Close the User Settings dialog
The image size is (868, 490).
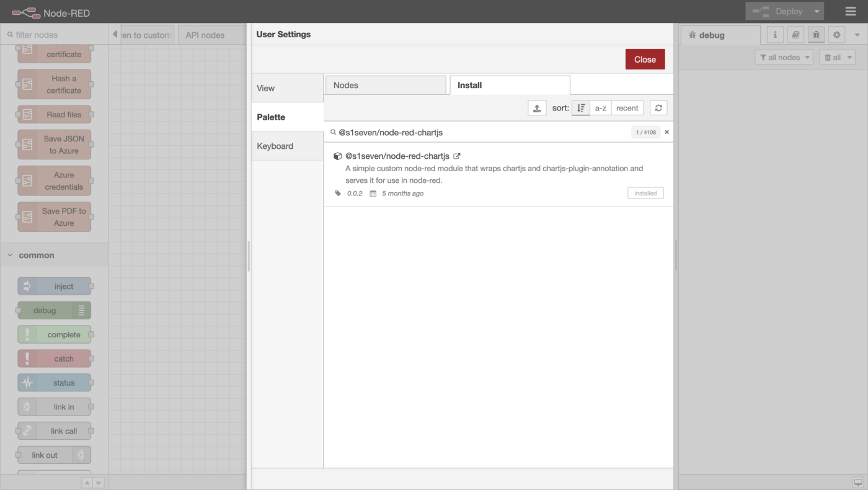(645, 60)
